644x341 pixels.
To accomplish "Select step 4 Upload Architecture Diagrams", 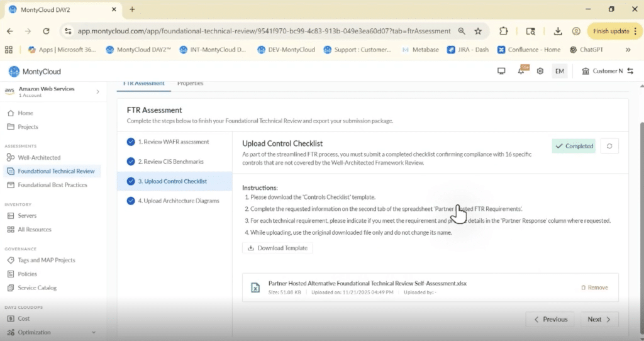I will pyautogui.click(x=178, y=201).
